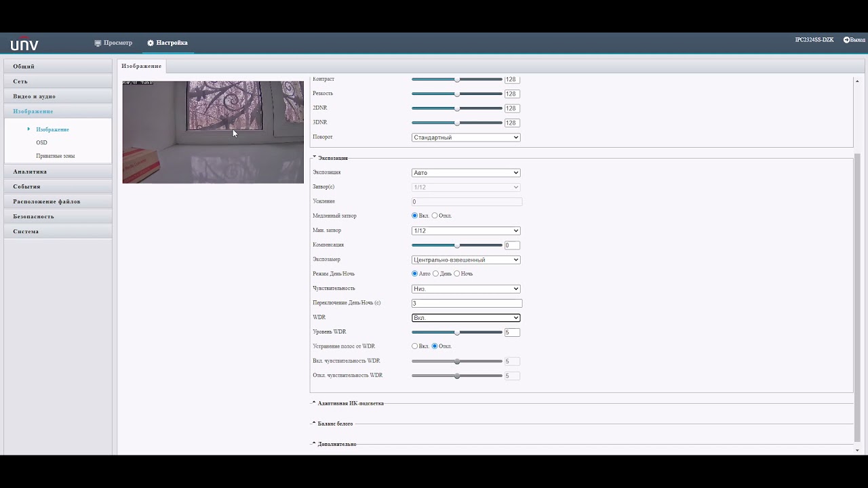Expand the Баланс белого section

click(332, 424)
